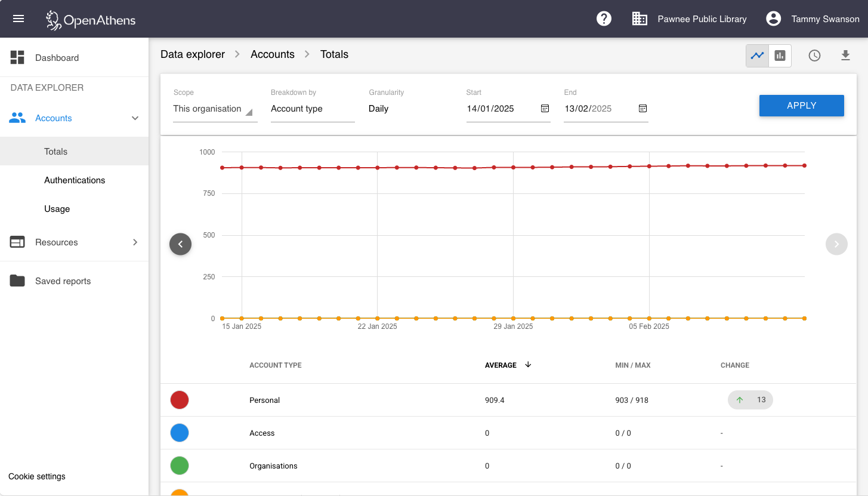The height and width of the screenshot is (496, 868).
Task: Collapse the Accounts section chevron
Action: click(135, 118)
